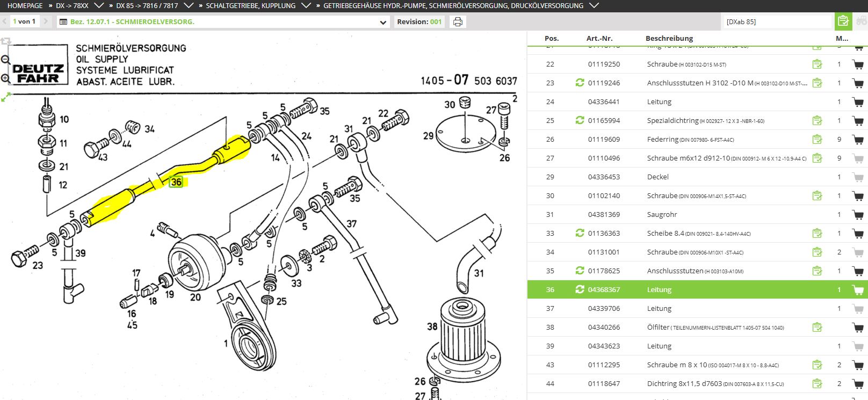The width and height of the screenshot is (868, 400).
Task: Zoom out the parts diagram
Action: tap(5, 60)
